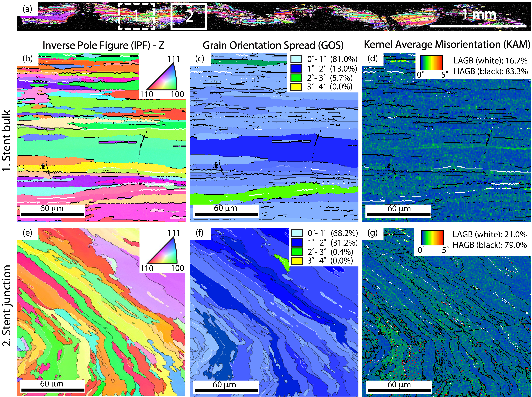Click the Kernel Average Misorientation (KAM) heading
This screenshot has height=397, width=532.
click(447, 45)
